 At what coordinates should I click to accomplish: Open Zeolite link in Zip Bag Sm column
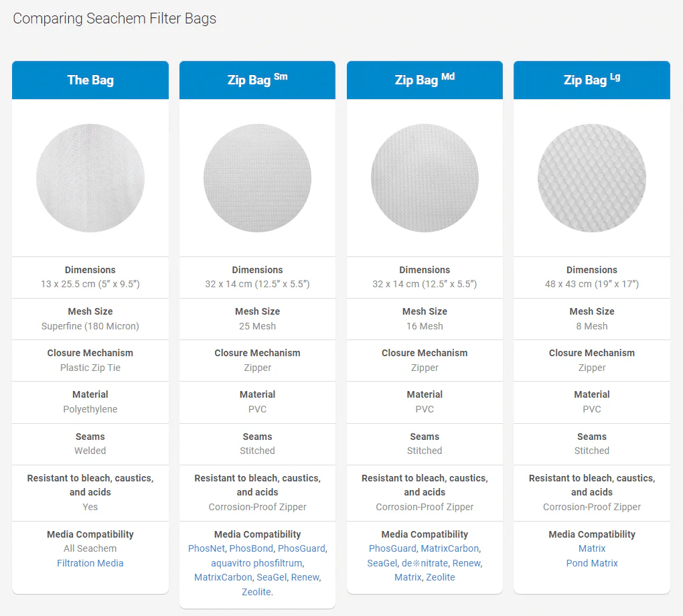(256, 592)
